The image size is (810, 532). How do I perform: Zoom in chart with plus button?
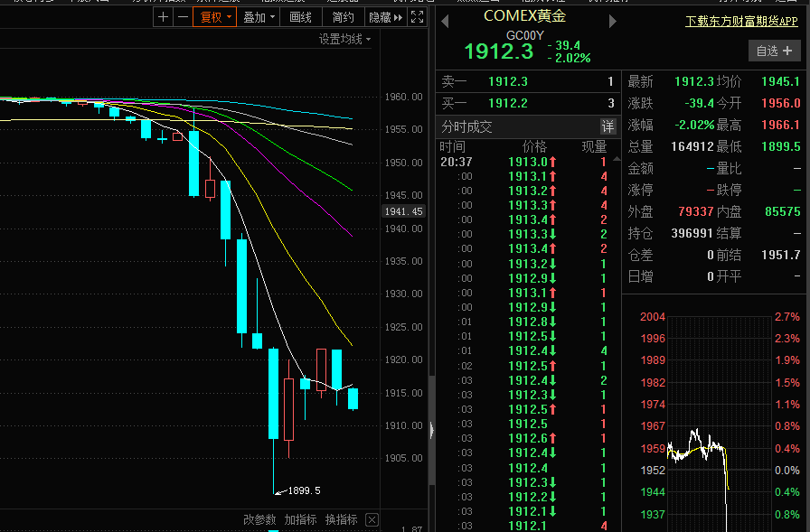164,17
